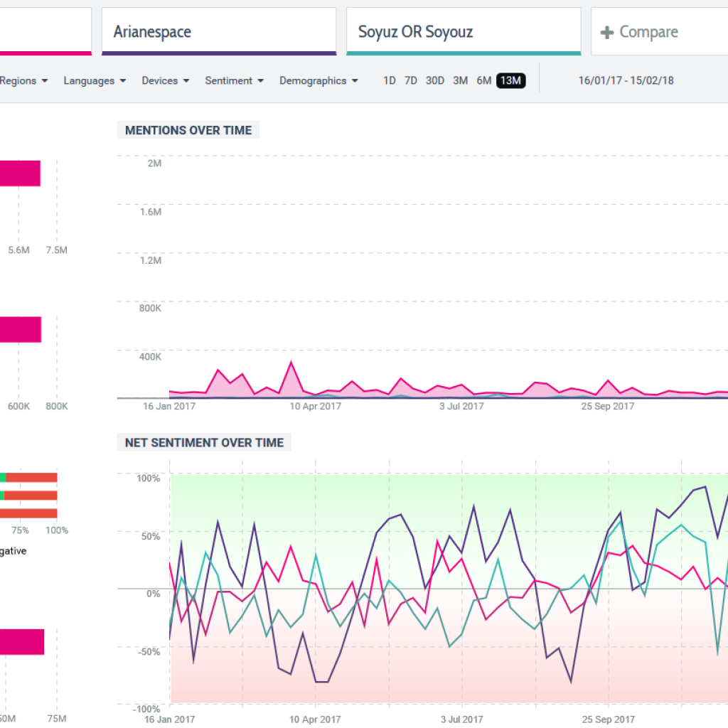Expand the Demographics filter dropdown
The image size is (728, 728).
[x=318, y=81]
